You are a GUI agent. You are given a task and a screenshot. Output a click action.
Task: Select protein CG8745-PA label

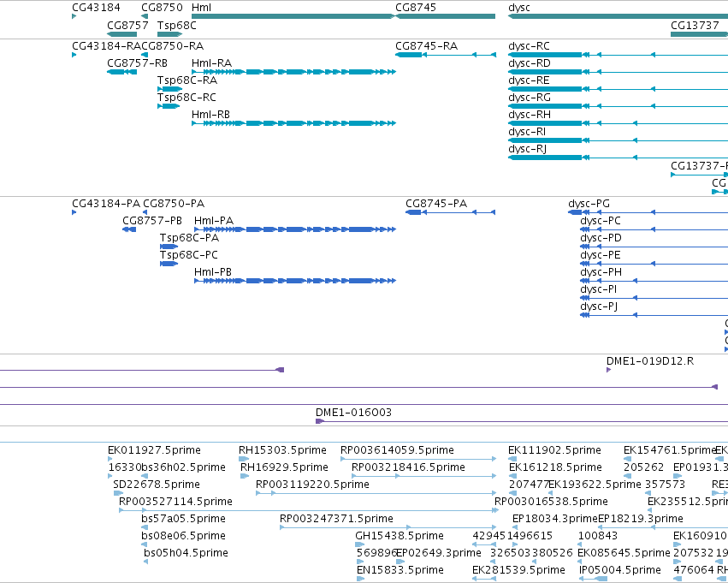click(x=436, y=204)
